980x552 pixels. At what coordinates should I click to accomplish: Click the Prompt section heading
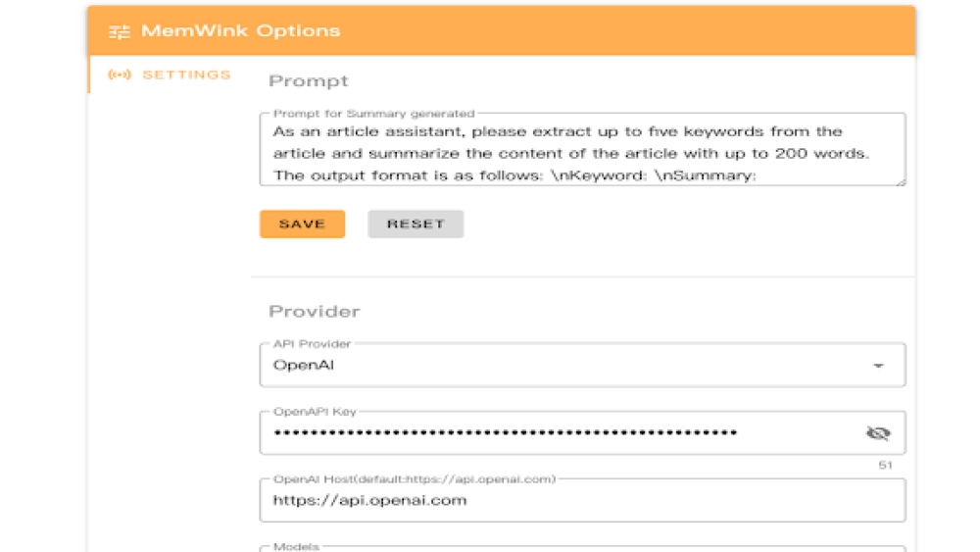point(309,81)
